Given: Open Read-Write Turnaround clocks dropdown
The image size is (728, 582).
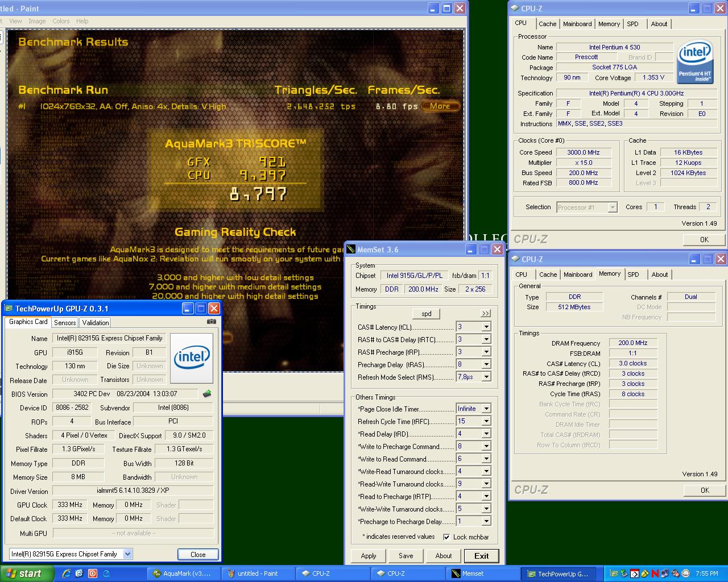Looking at the screenshot, I should [486, 484].
